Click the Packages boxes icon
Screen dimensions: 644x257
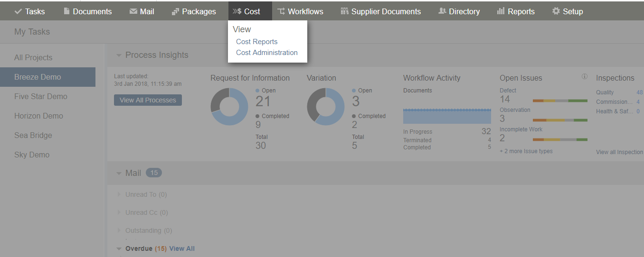click(x=175, y=11)
